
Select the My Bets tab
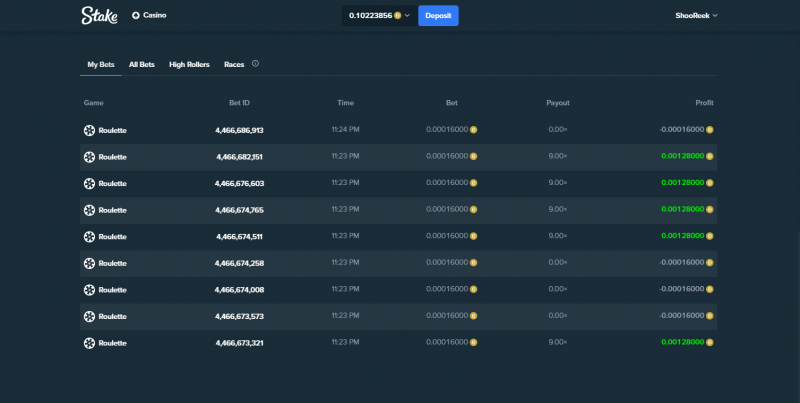(x=101, y=64)
